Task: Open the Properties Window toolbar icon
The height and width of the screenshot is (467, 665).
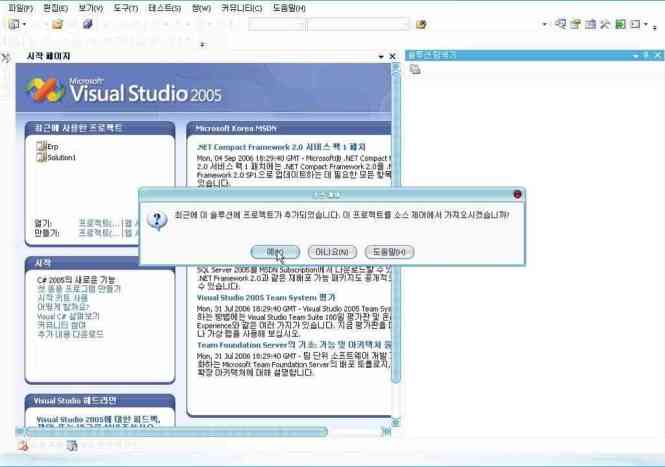Action: click(x=576, y=24)
